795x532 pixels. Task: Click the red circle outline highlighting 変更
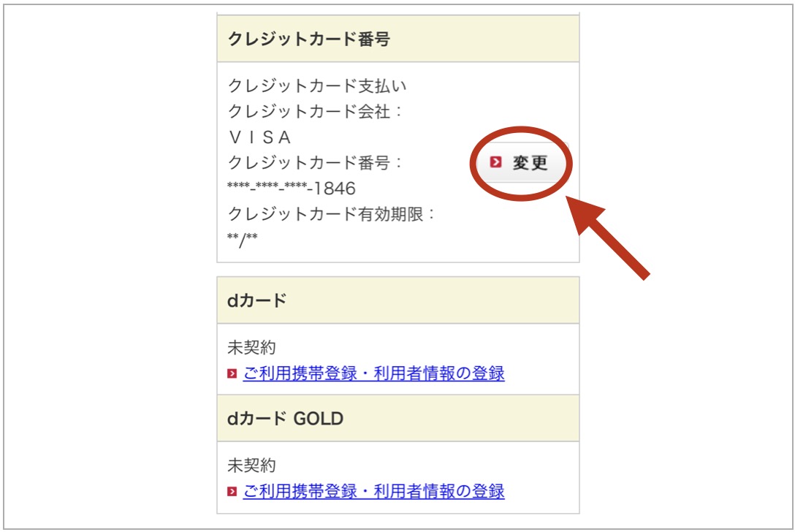[521, 163]
